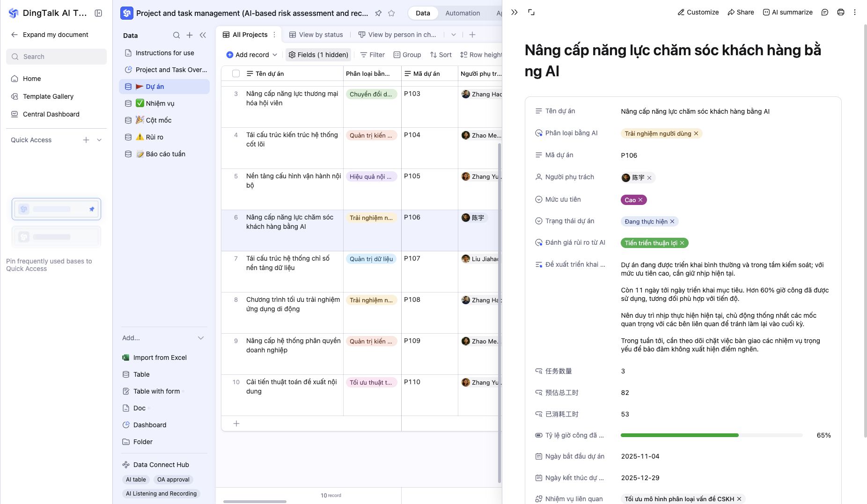Open the All Projects view options menu
Screen dimensions: 867x504
coord(274,35)
